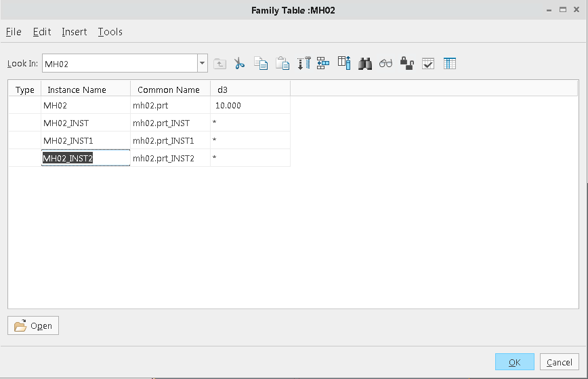Close the Family Table window

click(576, 9)
